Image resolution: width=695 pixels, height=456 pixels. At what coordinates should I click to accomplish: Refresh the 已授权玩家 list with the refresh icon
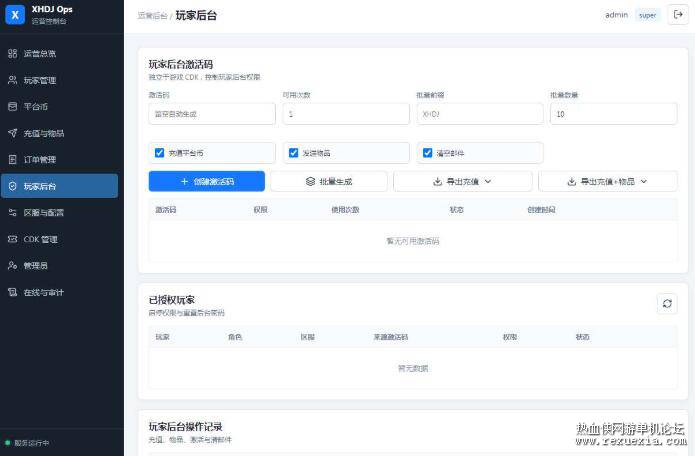click(x=667, y=304)
